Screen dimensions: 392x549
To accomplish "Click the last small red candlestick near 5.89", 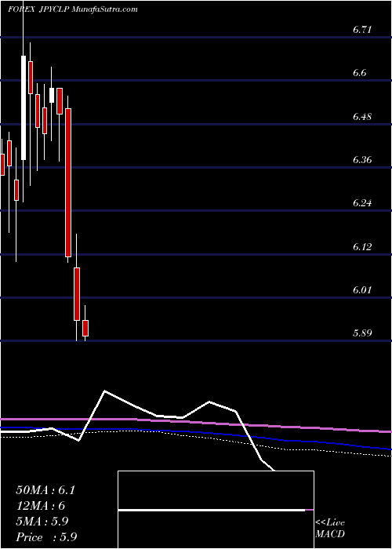I will point(85,328).
